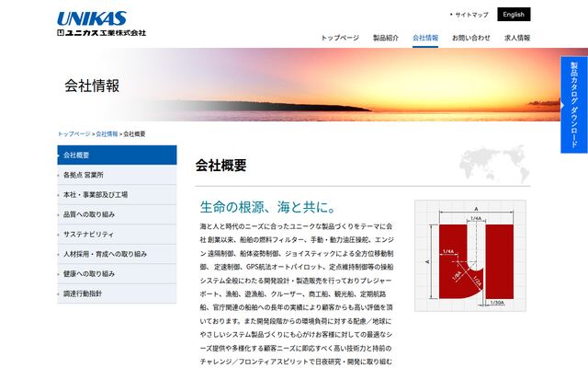
Task: Open お問い合わせ navigation item
Action: (x=471, y=38)
